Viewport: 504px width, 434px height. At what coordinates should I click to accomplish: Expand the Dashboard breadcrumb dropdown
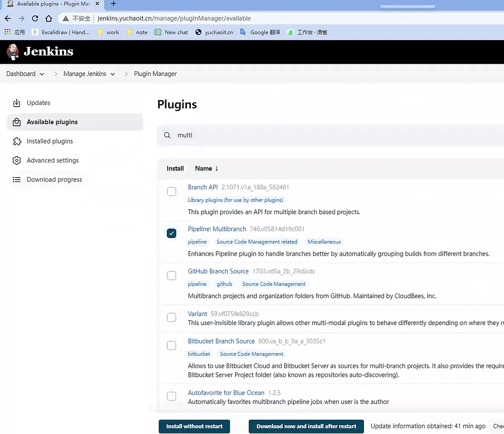pyautogui.click(x=42, y=74)
